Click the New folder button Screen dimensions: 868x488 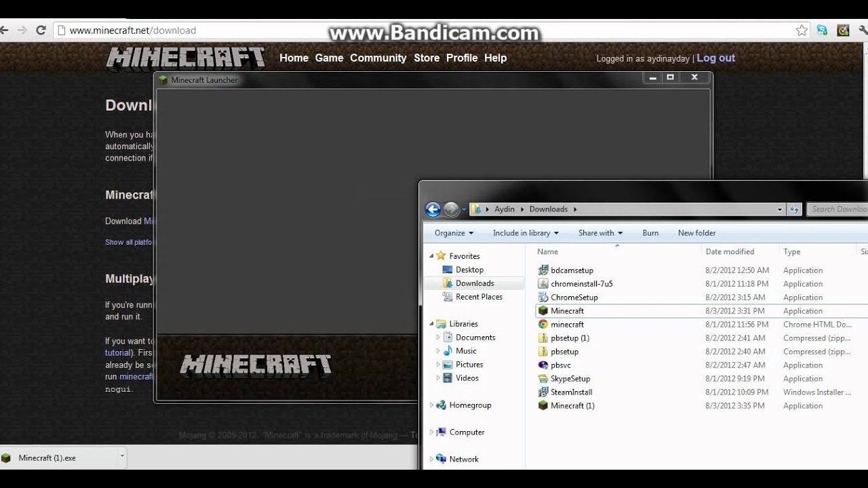[696, 233]
